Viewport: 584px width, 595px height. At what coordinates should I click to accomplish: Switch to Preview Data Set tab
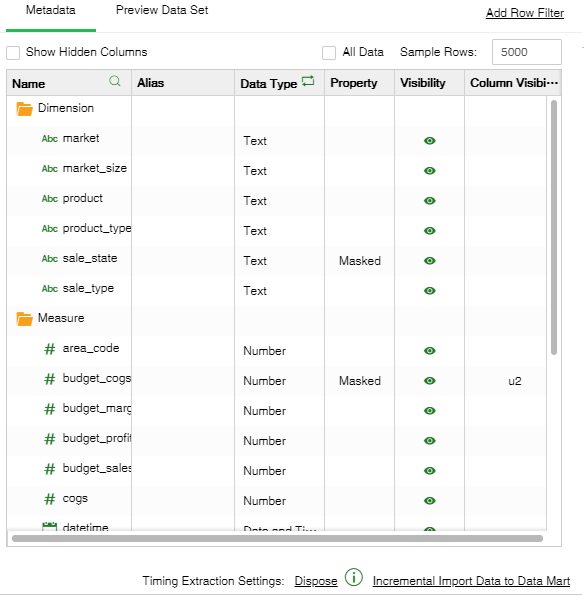tap(162, 10)
